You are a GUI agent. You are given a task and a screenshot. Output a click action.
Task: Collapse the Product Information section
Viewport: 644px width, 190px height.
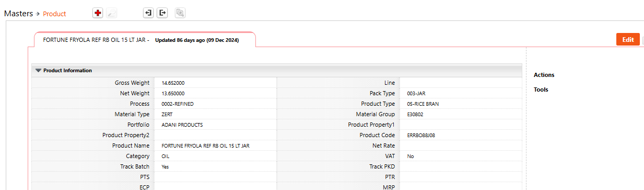click(x=38, y=71)
